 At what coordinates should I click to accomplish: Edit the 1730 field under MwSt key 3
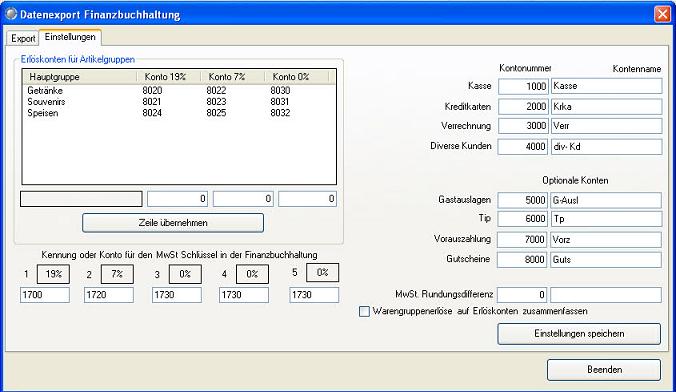(176, 295)
